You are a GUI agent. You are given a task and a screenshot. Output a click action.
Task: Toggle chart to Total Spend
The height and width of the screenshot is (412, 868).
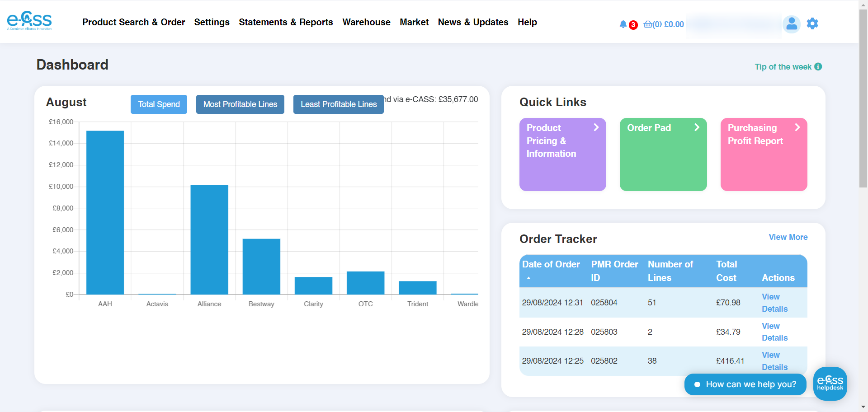[159, 104]
